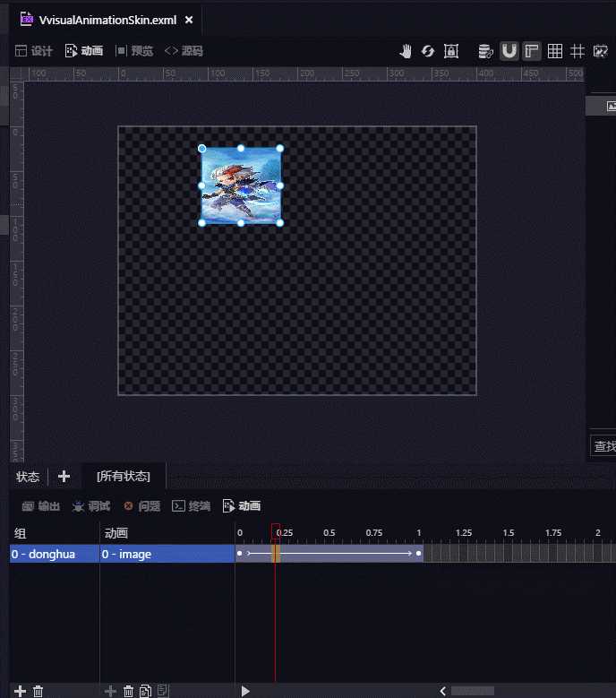Open the 输出 output panel tab

pyautogui.click(x=41, y=505)
